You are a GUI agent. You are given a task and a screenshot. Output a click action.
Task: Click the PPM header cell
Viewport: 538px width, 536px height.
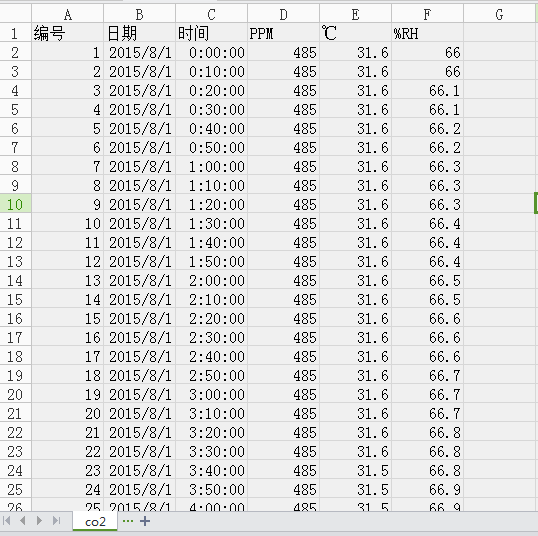point(283,33)
